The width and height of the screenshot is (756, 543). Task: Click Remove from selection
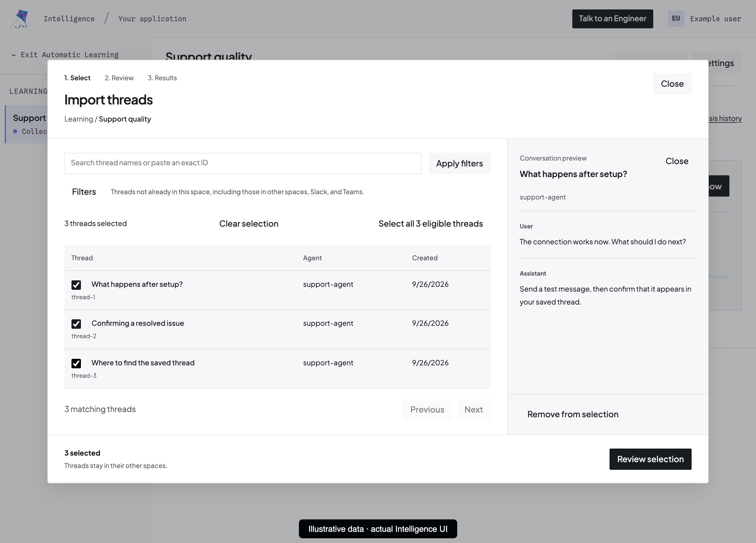(x=573, y=414)
